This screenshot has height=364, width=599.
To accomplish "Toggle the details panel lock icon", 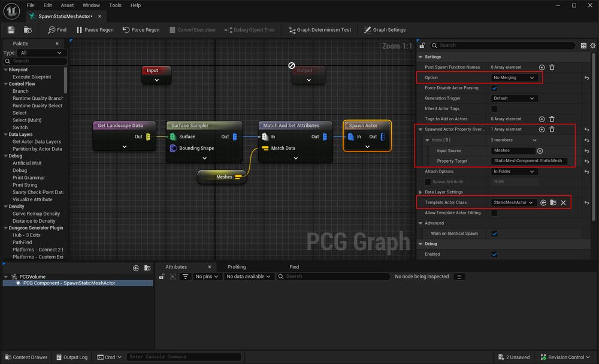I will (422, 45).
